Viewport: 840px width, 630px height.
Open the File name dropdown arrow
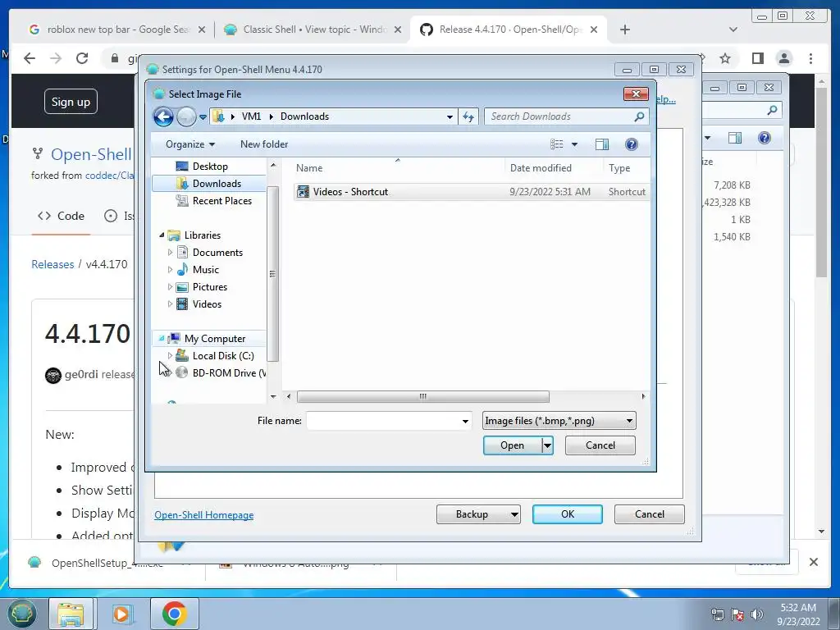465,421
